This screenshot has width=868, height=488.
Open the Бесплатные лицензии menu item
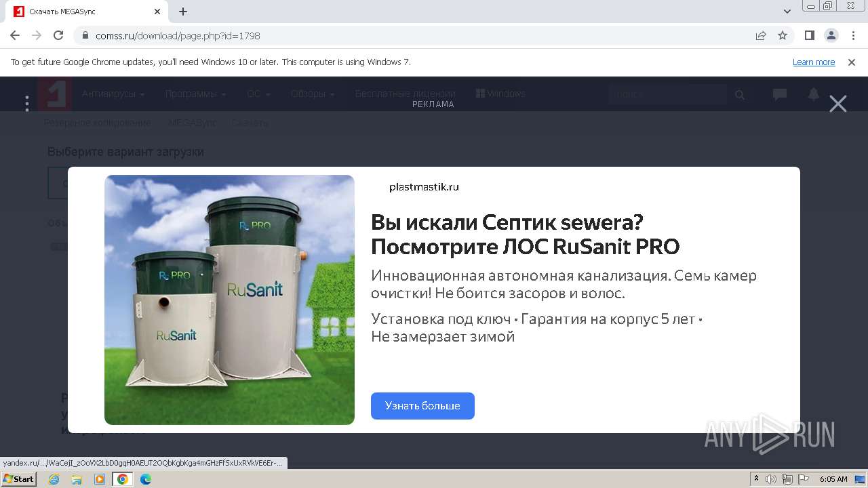pos(406,94)
